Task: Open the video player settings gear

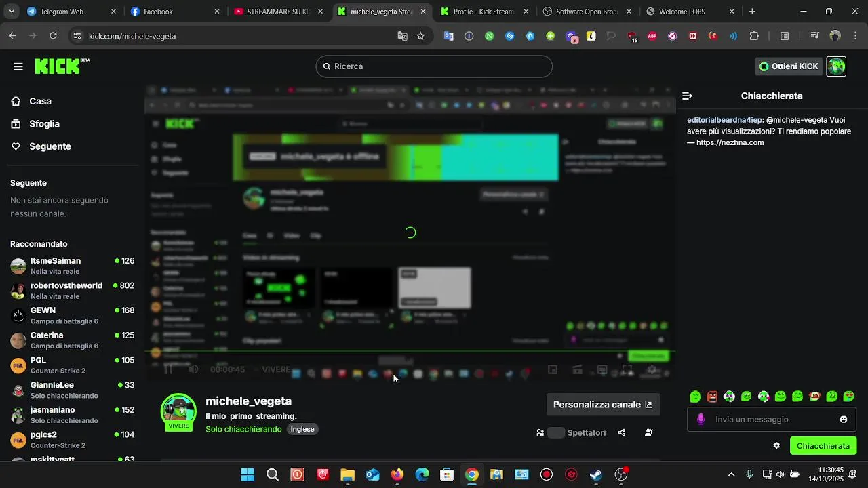Action: coord(652,370)
